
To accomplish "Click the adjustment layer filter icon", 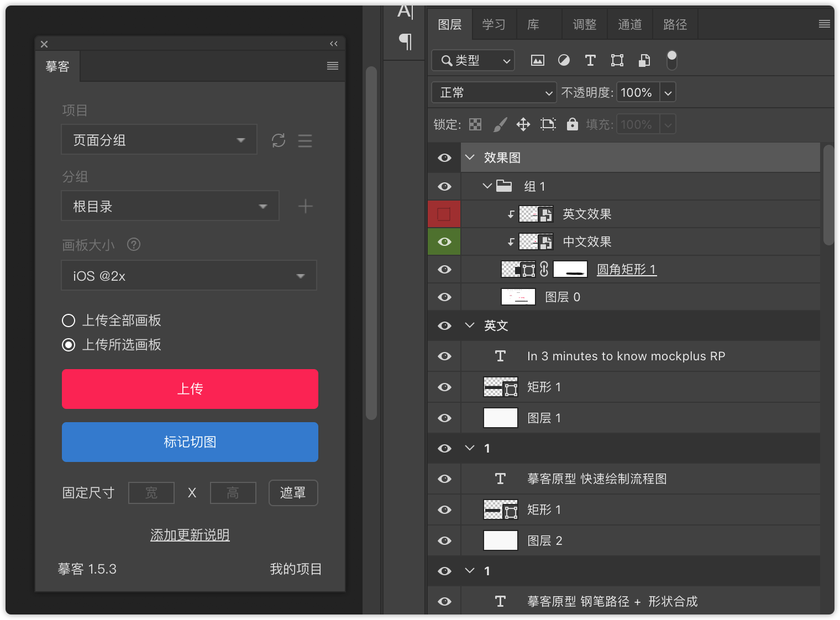I will [564, 60].
